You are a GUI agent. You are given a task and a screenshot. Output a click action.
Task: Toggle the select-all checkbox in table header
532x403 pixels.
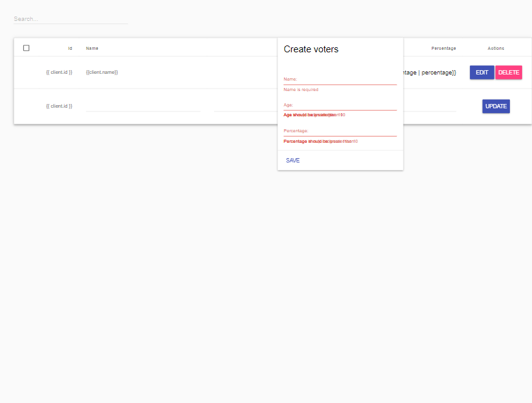point(26,48)
